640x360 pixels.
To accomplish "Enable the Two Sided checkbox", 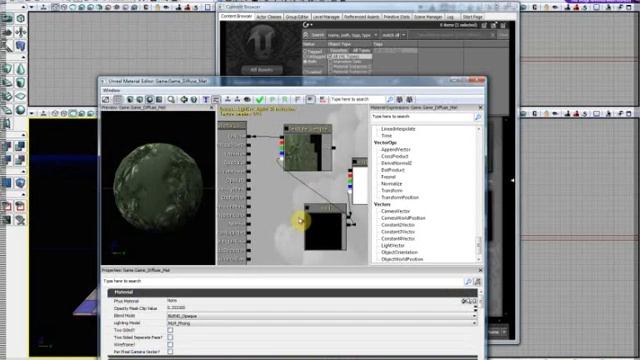I will click(170, 330).
